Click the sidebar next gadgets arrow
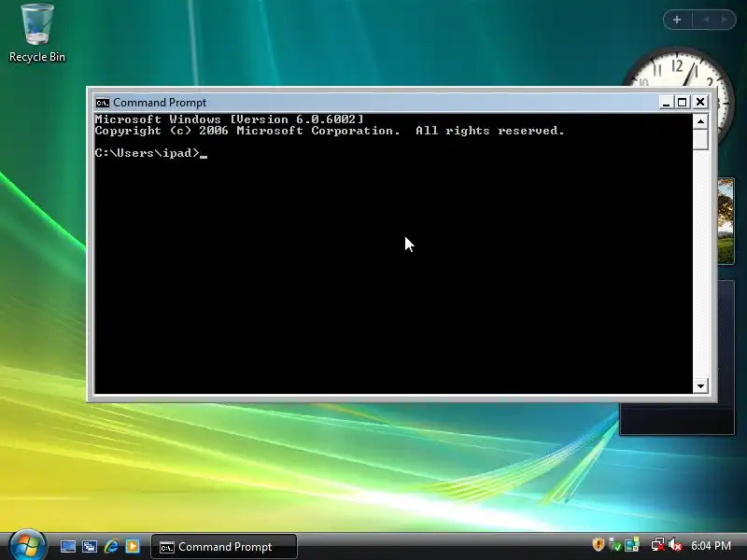This screenshot has width=747, height=560. (x=725, y=20)
